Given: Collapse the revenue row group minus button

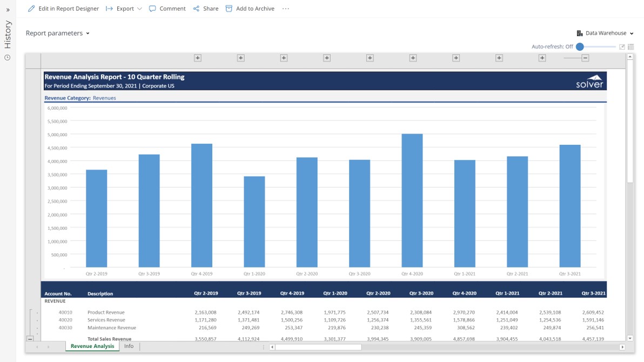Looking at the screenshot, I should coord(30,339).
